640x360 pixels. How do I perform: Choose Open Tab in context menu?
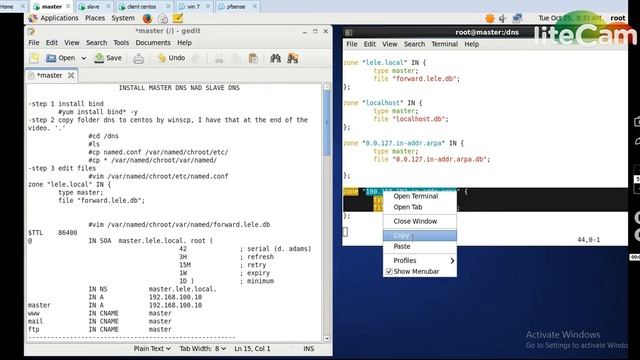point(420,207)
